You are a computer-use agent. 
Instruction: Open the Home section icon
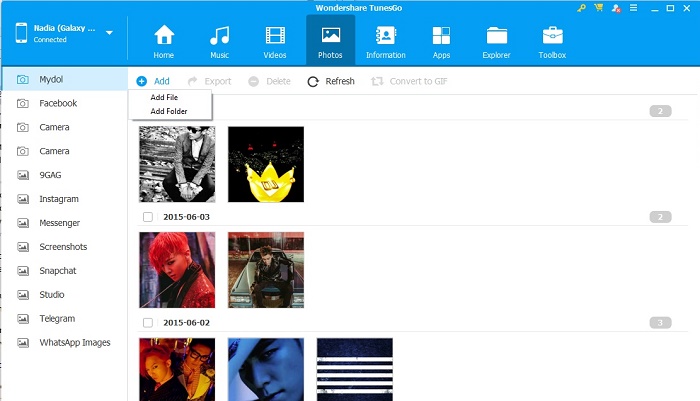(164, 40)
